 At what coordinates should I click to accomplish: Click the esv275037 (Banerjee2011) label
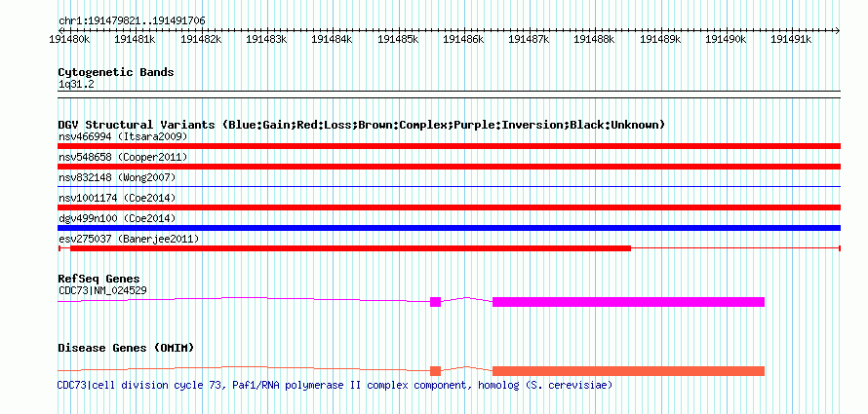coord(129,239)
